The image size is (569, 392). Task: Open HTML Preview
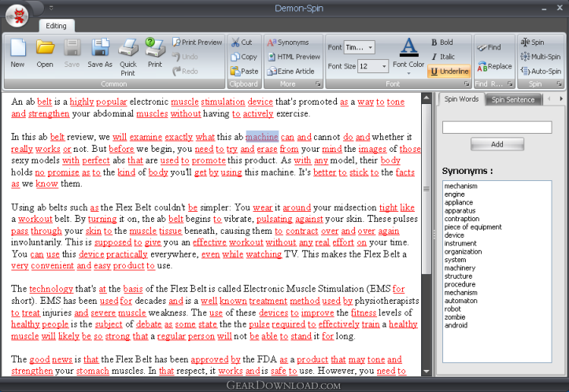pos(294,57)
